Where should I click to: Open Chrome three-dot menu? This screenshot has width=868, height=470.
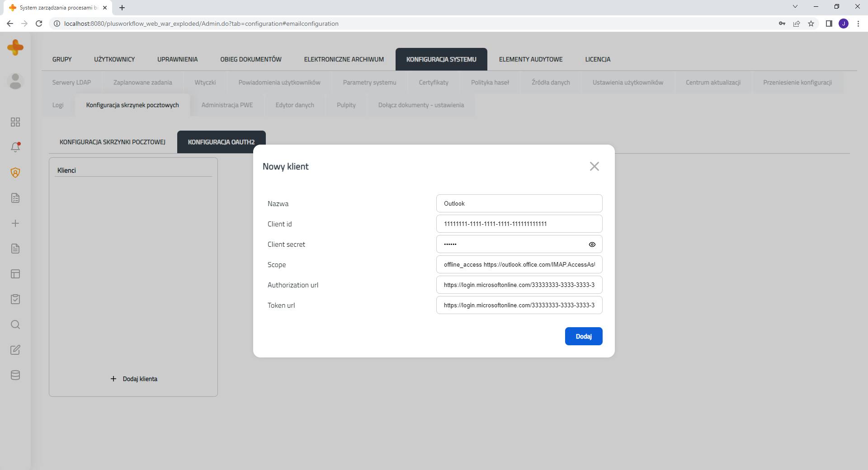coord(858,23)
